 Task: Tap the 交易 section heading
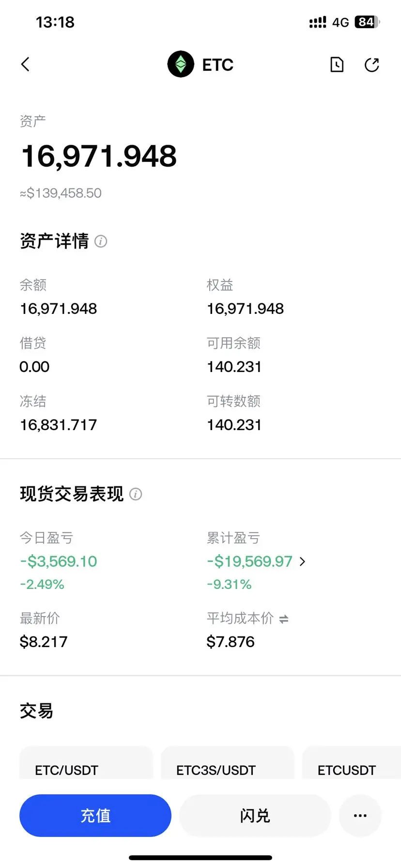(36, 711)
